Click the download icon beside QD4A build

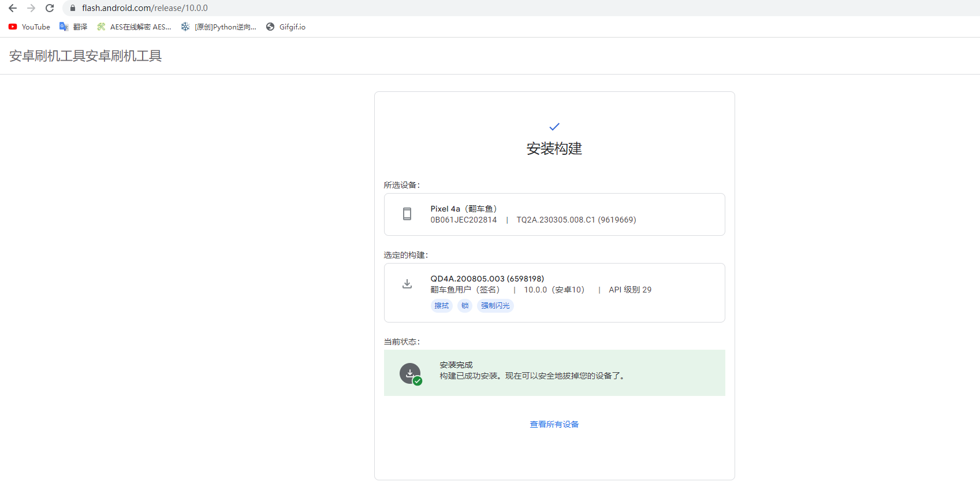click(407, 284)
